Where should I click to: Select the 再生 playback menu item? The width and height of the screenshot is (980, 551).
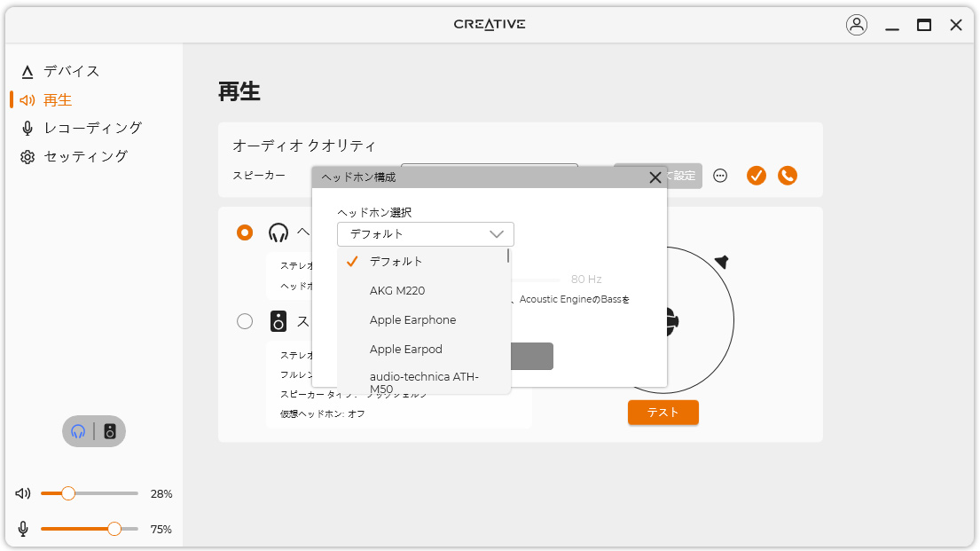point(58,100)
